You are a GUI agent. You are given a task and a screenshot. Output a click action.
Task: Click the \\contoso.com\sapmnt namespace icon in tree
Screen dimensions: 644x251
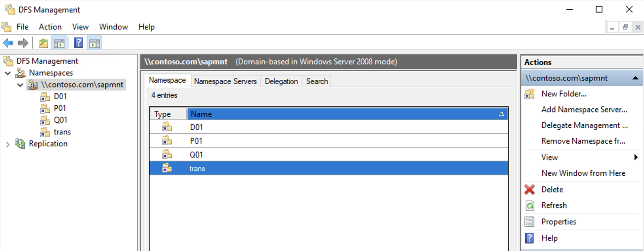(x=33, y=85)
